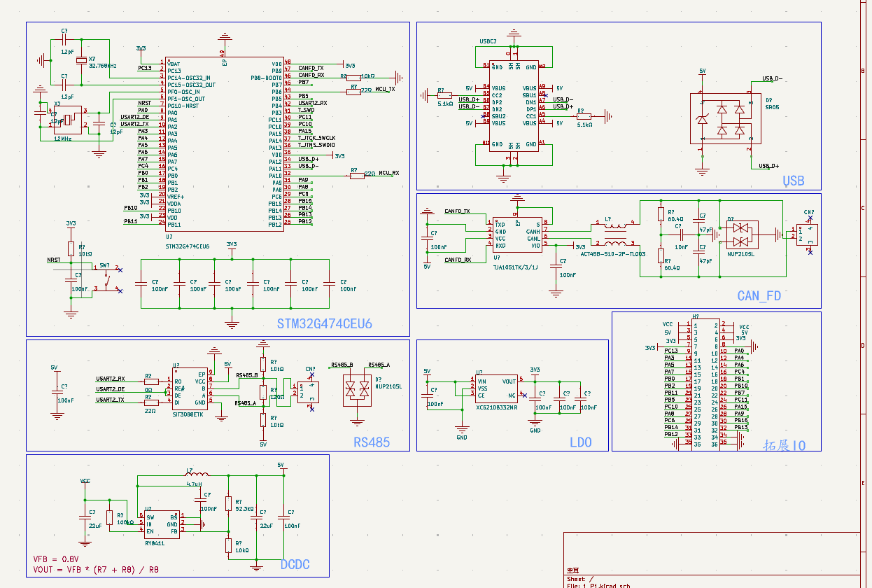Select the NUP2105L diode in CAN_FD section
The width and height of the screenshot is (872, 588).
pyautogui.click(x=743, y=235)
